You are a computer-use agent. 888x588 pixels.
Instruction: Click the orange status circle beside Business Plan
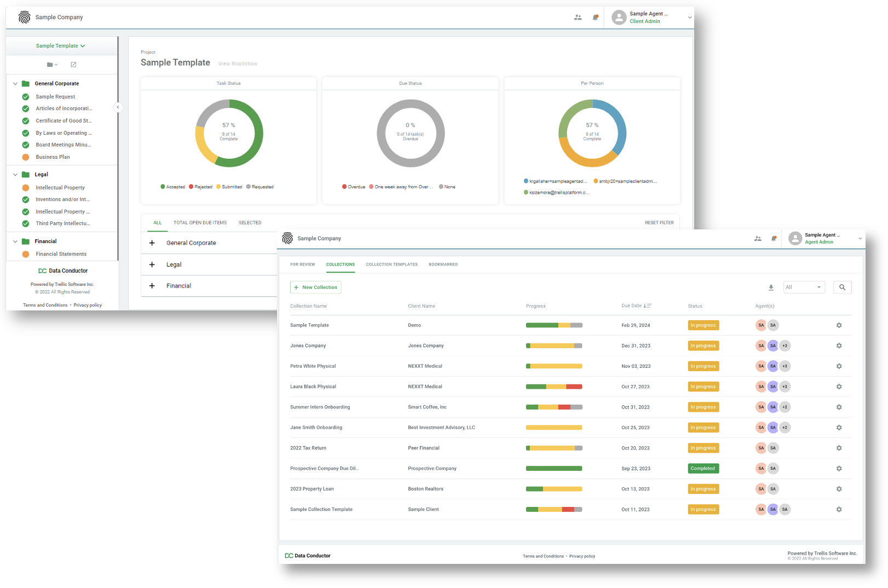coord(26,157)
